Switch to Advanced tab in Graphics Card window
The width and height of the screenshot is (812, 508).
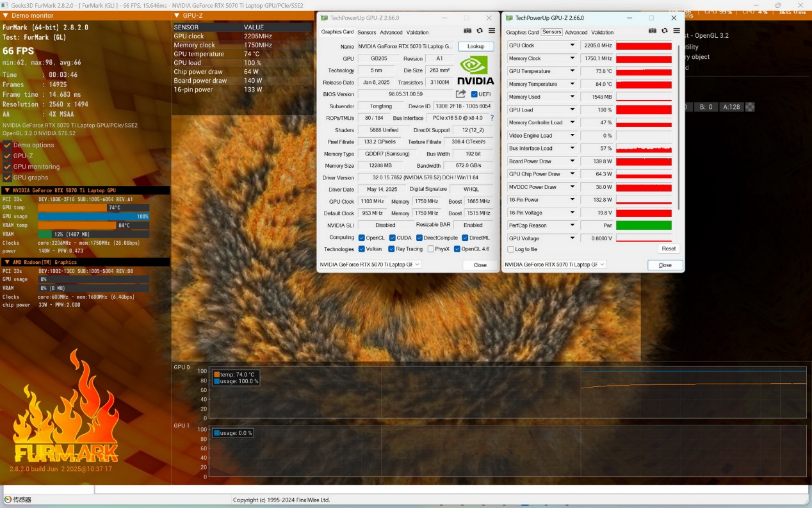click(x=391, y=32)
